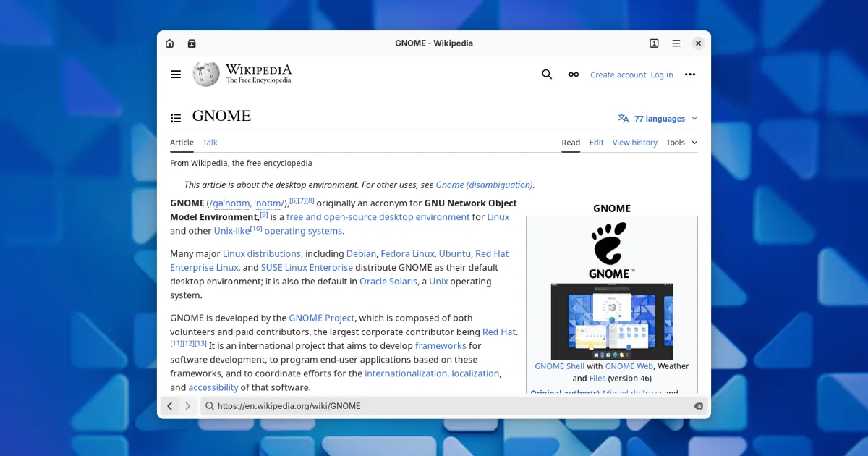Select the Edit tab

[x=596, y=143]
